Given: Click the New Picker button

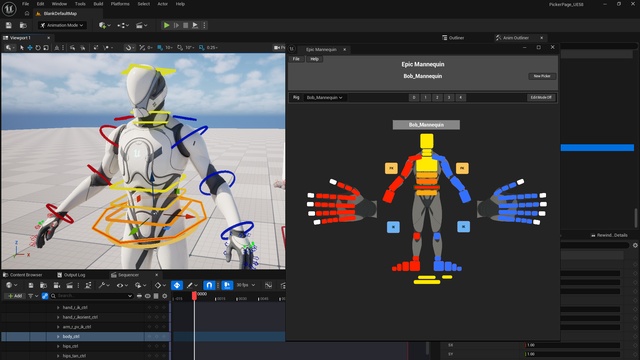Looking at the screenshot, I should [542, 76].
